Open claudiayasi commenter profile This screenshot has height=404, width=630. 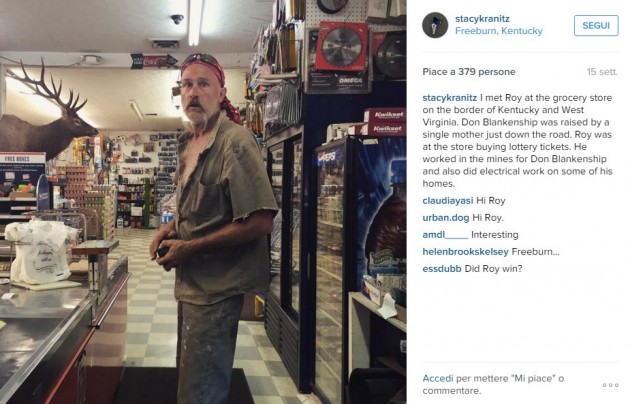point(448,201)
